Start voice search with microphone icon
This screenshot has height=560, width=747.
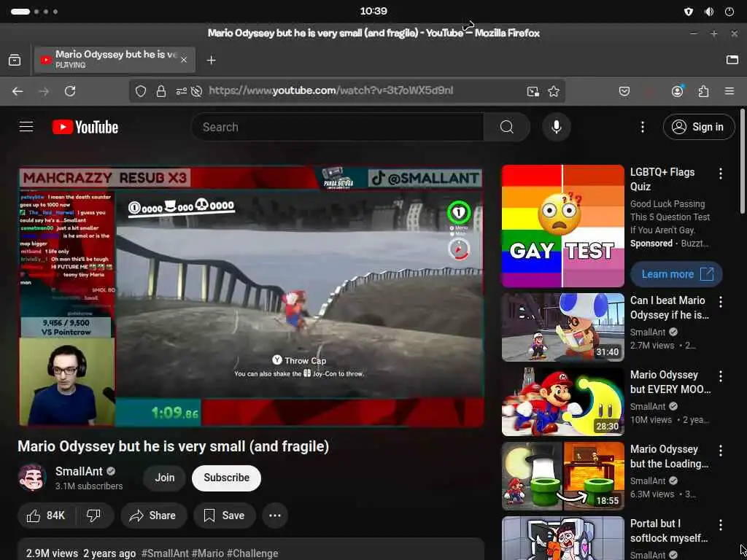[557, 127]
